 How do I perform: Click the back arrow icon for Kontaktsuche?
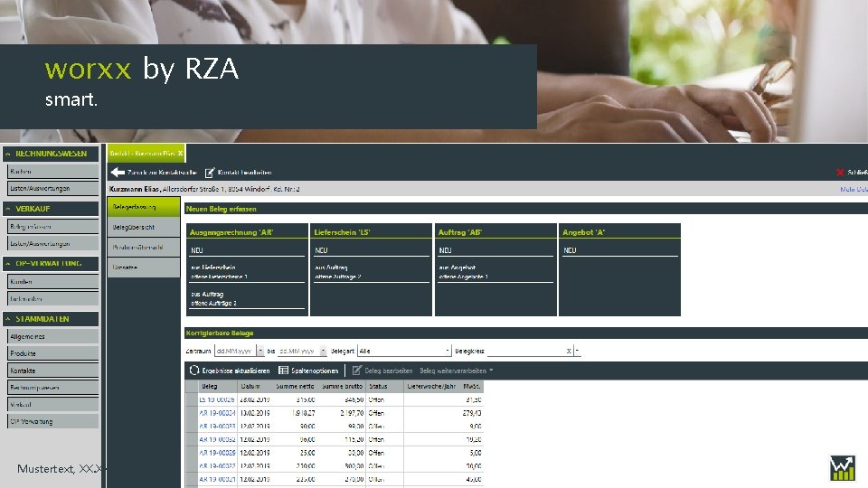[118, 173]
